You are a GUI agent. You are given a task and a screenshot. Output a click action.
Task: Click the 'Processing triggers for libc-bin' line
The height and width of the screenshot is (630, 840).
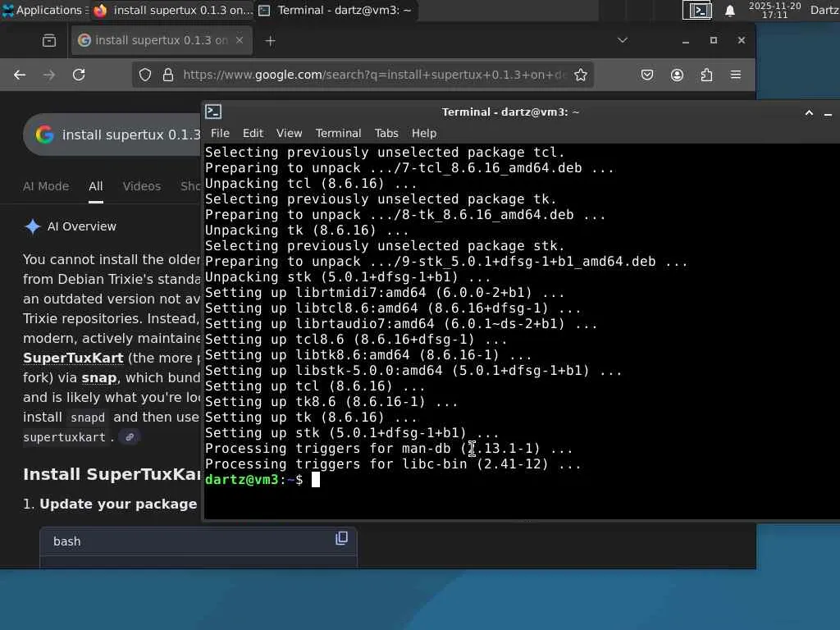[393, 464]
